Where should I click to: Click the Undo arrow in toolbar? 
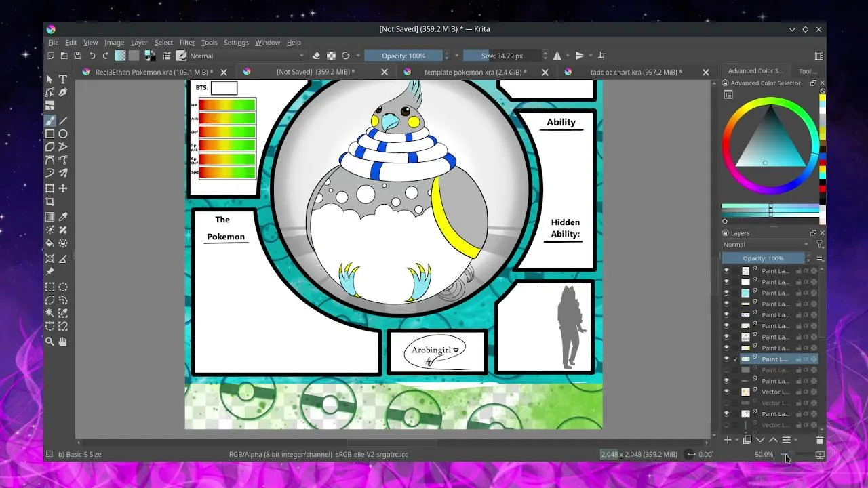click(x=92, y=56)
